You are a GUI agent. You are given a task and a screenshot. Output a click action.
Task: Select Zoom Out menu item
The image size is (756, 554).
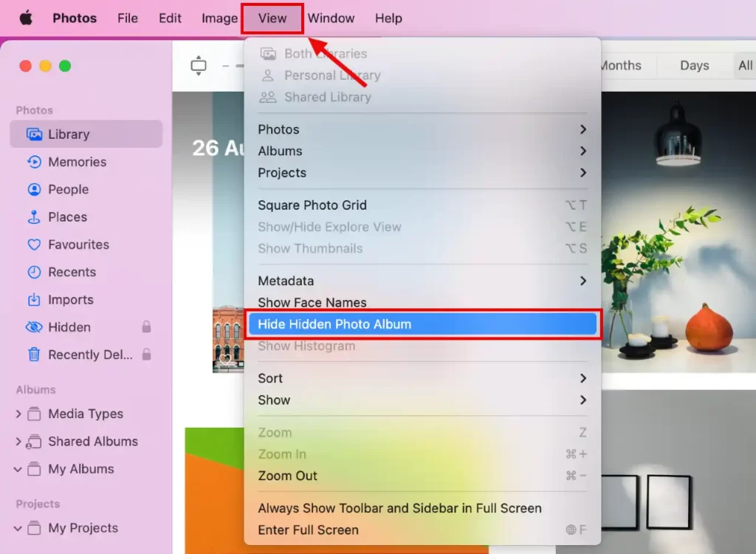[422, 476]
